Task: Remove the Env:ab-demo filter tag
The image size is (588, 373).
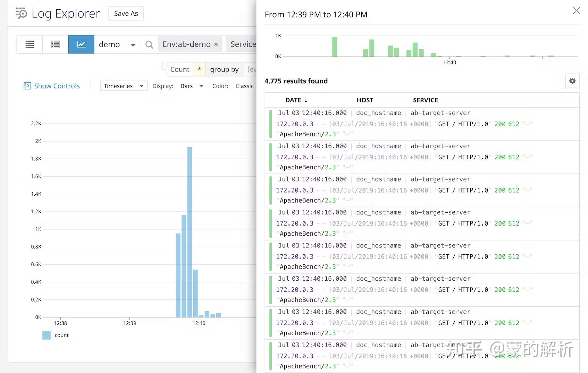Action: [216, 44]
